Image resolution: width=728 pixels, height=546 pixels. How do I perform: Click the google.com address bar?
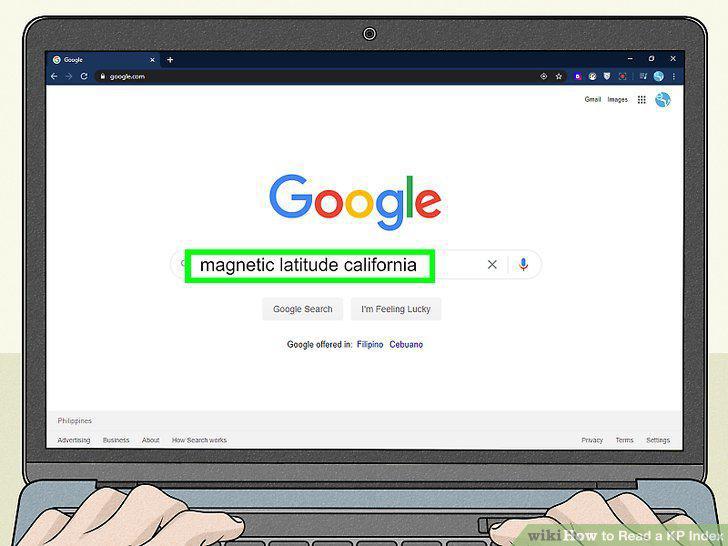coord(318,76)
